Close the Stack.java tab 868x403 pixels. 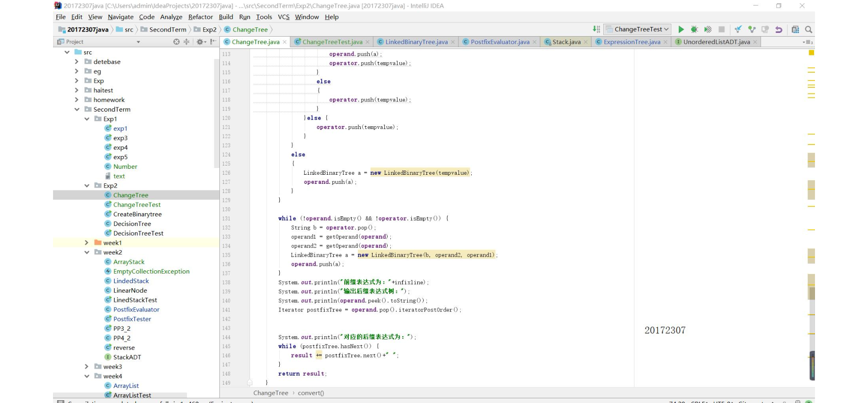click(586, 42)
